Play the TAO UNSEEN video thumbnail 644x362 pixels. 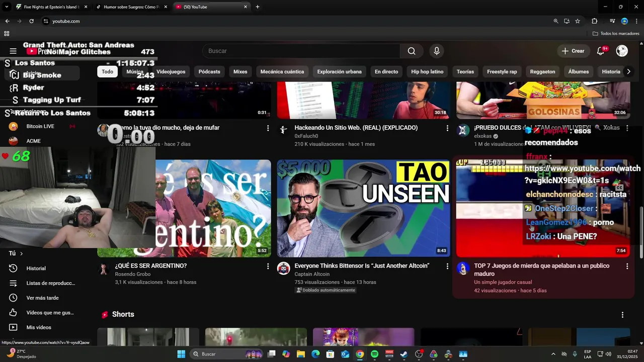point(364,209)
